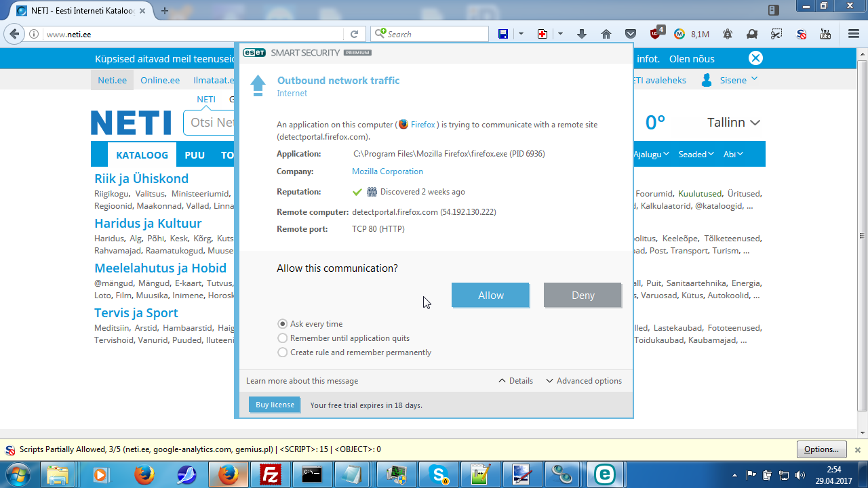Close the cookie notice with the X icon
868x488 pixels.
click(755, 58)
